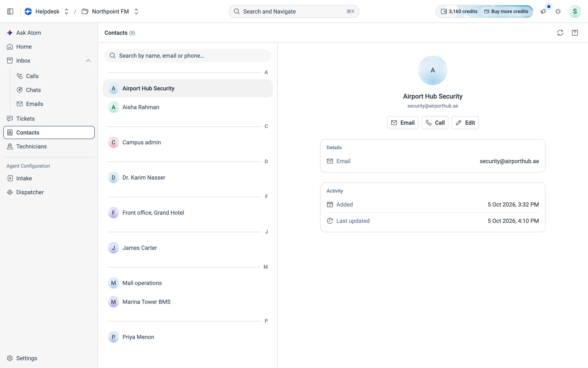Toggle light/dark theme sun icon
This screenshot has height=368, width=588.
click(x=558, y=11)
